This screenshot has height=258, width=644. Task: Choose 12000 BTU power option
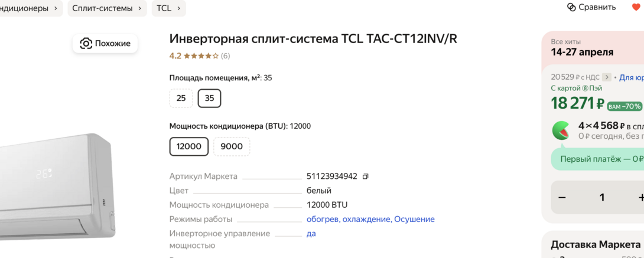(x=189, y=146)
